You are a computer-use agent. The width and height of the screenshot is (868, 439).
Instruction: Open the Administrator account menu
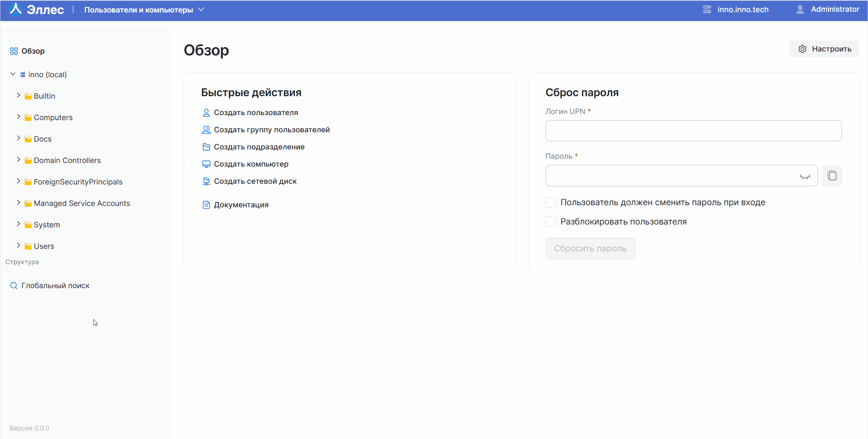[x=828, y=9]
